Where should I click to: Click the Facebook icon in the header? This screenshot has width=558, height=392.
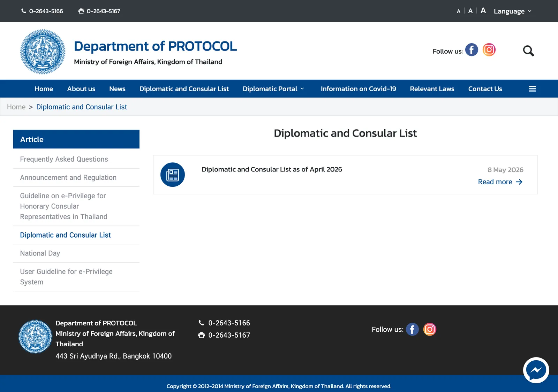(x=472, y=50)
